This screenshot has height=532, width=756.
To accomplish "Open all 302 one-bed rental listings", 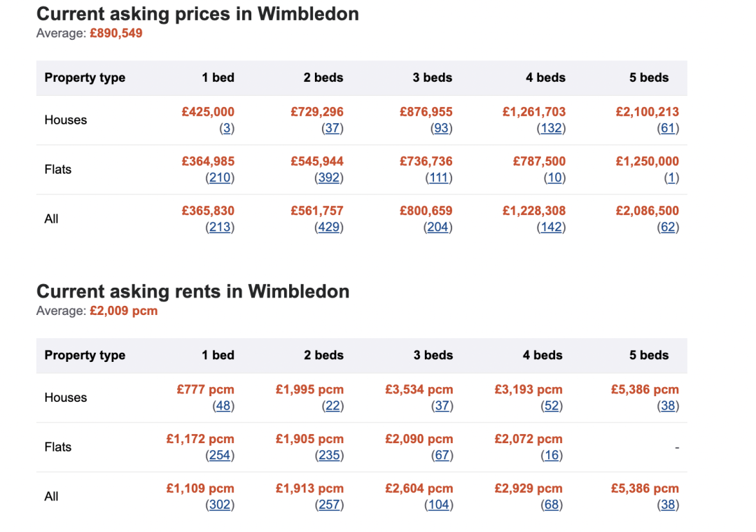I will click(x=220, y=505).
